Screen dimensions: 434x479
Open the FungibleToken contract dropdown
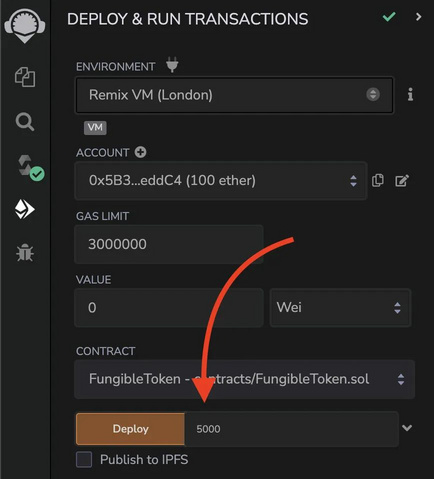[245, 379]
